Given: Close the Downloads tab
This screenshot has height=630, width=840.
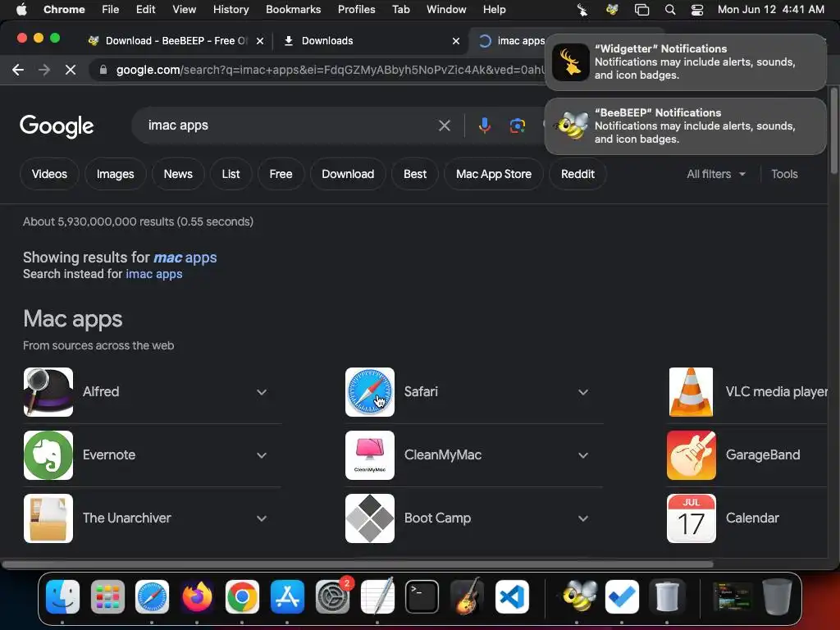Looking at the screenshot, I should coord(456,41).
